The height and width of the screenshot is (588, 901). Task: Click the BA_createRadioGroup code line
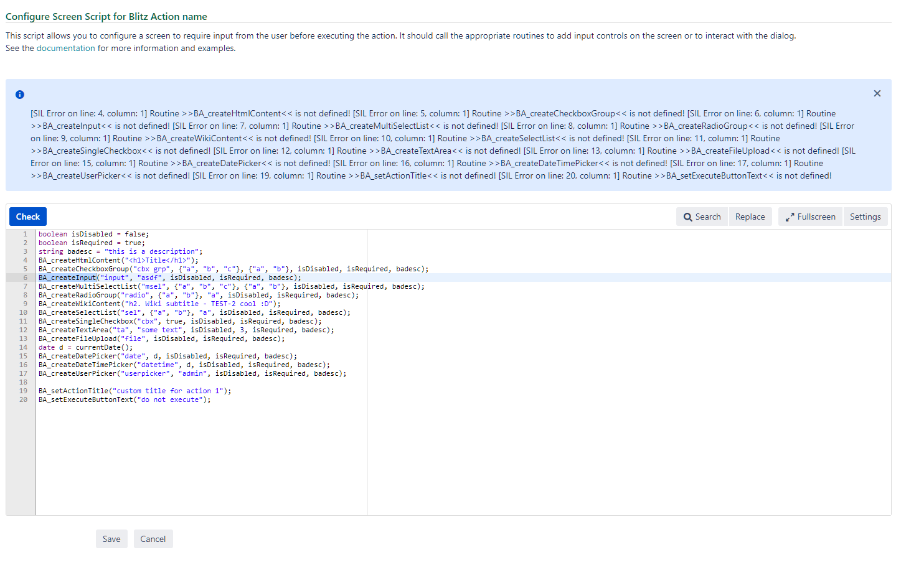pyautogui.click(x=199, y=295)
